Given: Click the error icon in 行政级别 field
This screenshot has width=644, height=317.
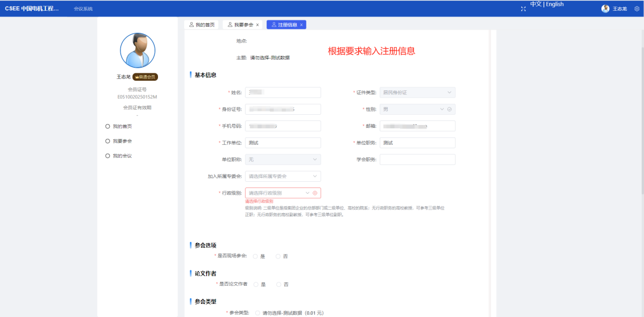Looking at the screenshot, I should pyautogui.click(x=315, y=193).
